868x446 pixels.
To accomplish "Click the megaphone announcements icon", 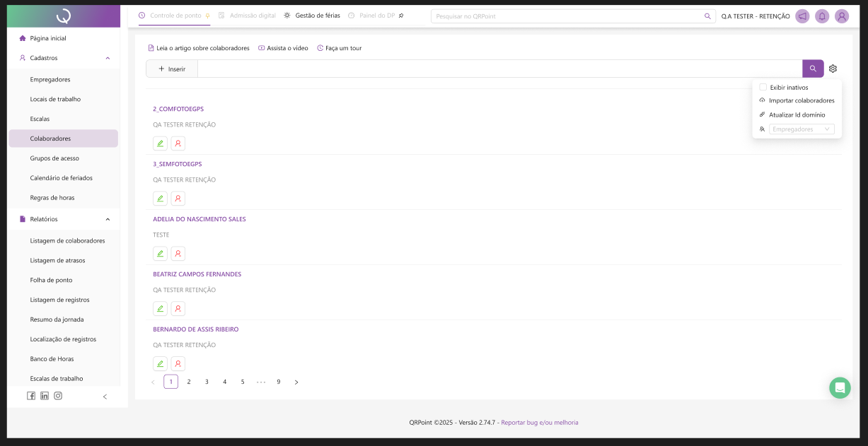I will 802,16.
